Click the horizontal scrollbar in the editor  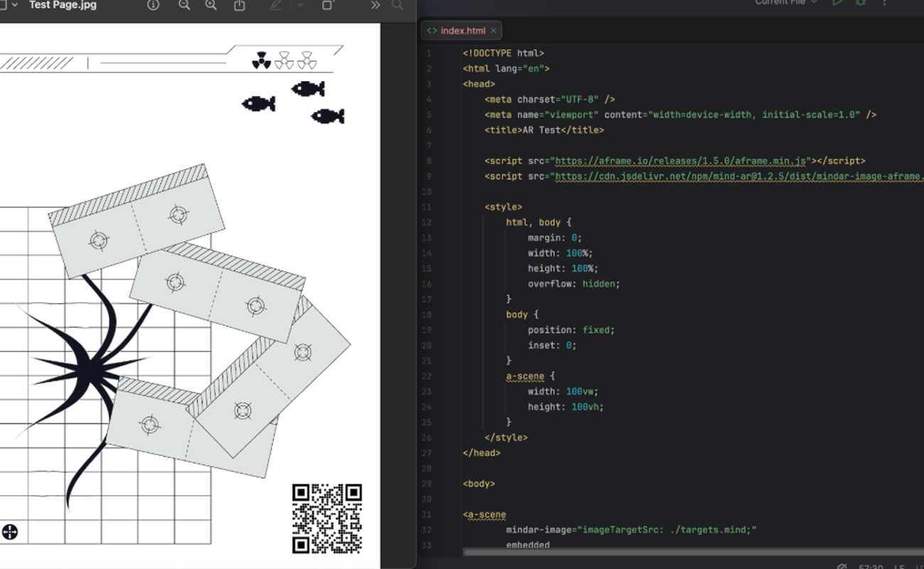(x=693, y=551)
